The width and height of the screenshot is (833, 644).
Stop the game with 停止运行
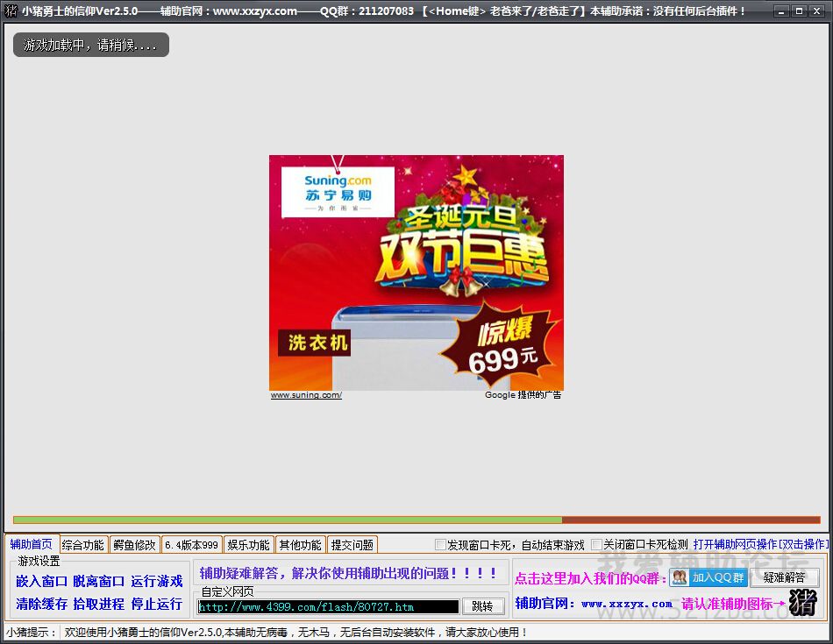(157, 605)
